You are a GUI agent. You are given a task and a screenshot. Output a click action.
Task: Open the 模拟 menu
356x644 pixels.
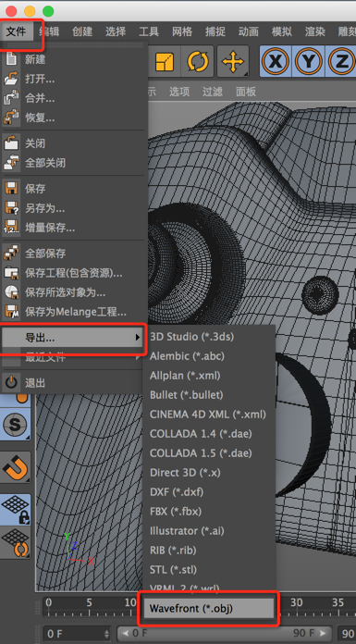[282, 31]
